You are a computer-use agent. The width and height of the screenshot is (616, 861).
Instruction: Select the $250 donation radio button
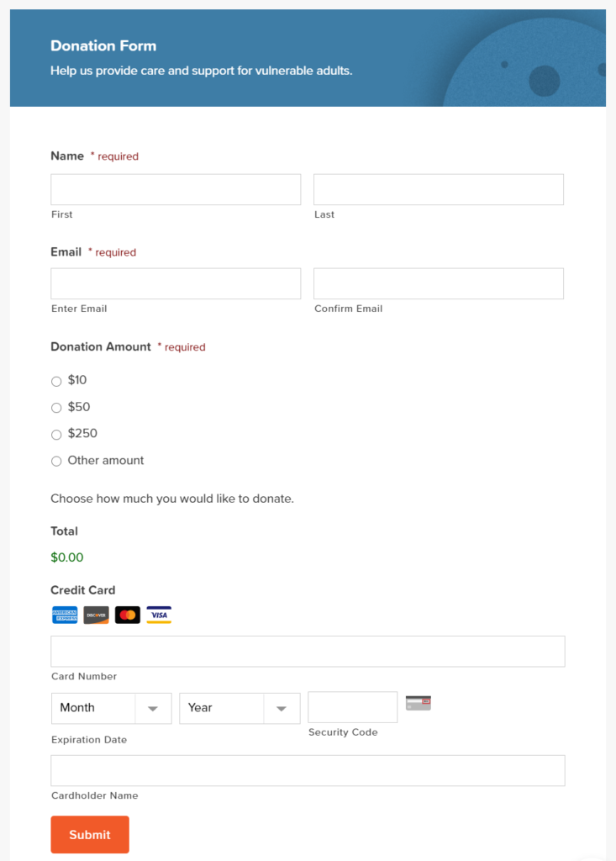point(56,435)
